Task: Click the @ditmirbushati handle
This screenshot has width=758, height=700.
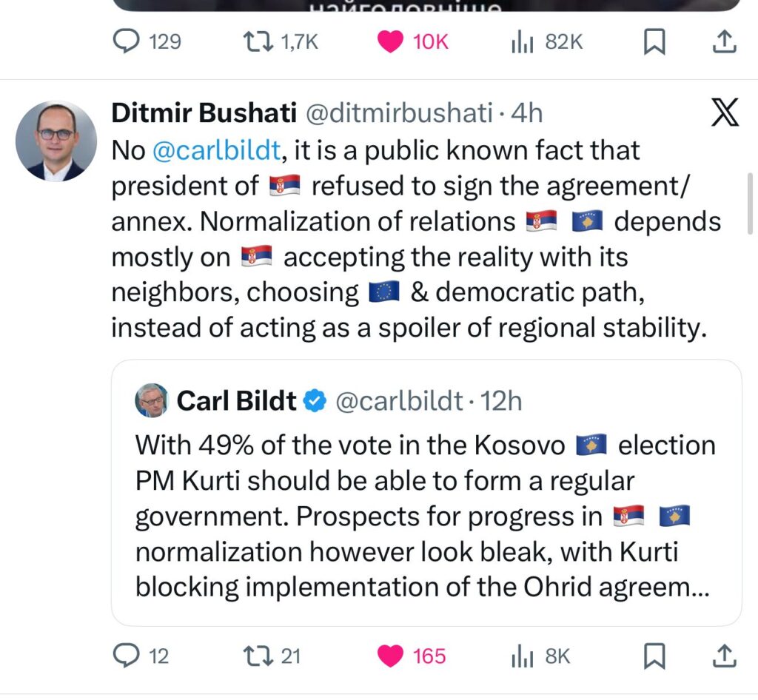Action: 398,113
